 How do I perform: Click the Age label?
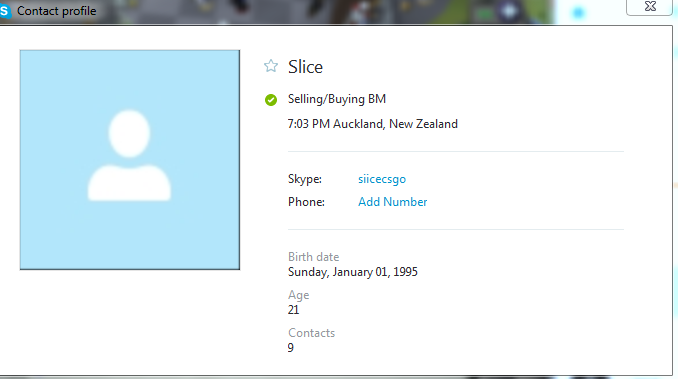tap(298, 295)
